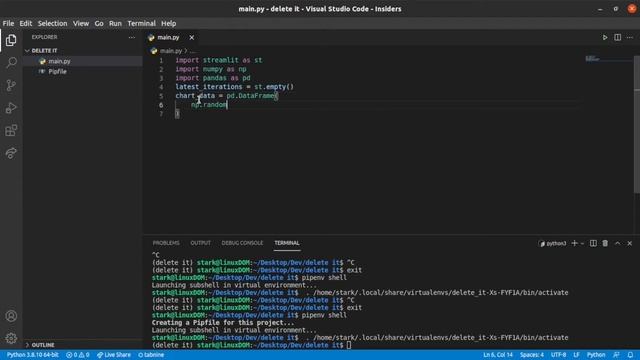Open the Run menu
640x360 pixels.
[x=115, y=23]
